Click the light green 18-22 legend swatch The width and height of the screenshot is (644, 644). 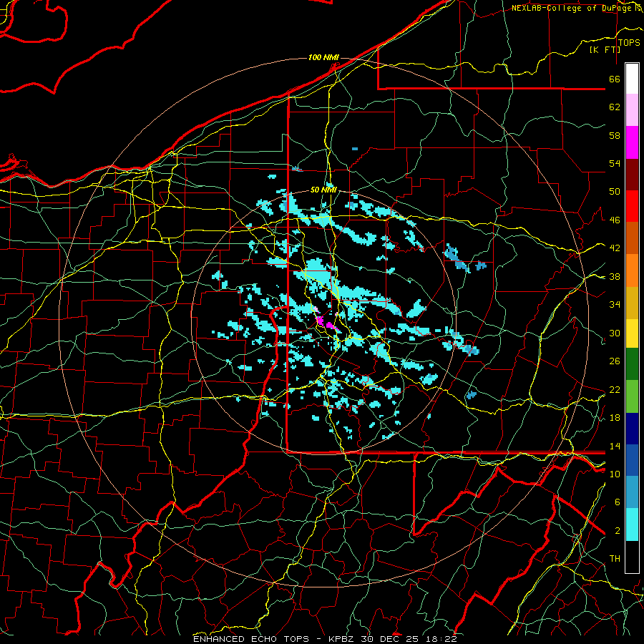[632, 396]
